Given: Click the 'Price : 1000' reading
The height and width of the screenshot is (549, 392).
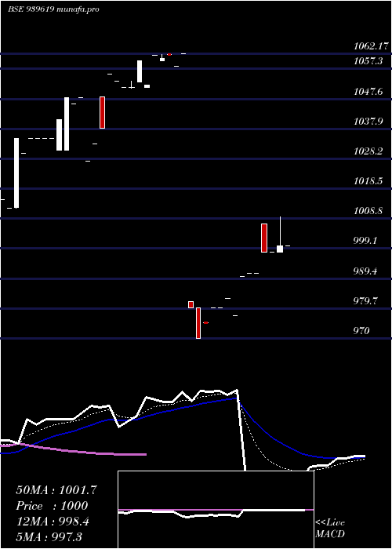Looking at the screenshot, I should (53, 506).
